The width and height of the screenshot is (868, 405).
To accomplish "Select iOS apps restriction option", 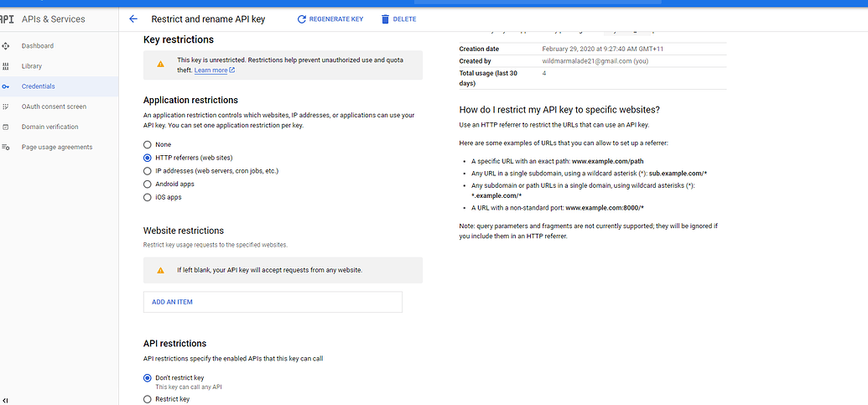I will 148,198.
